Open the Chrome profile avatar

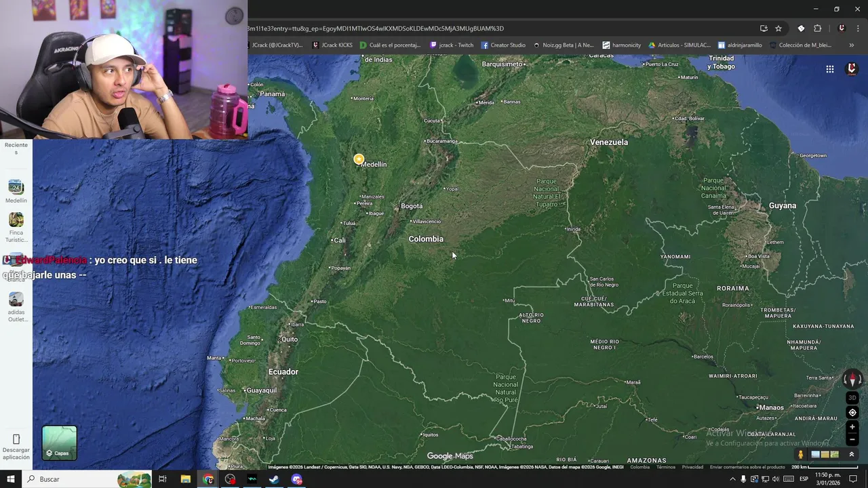(842, 28)
